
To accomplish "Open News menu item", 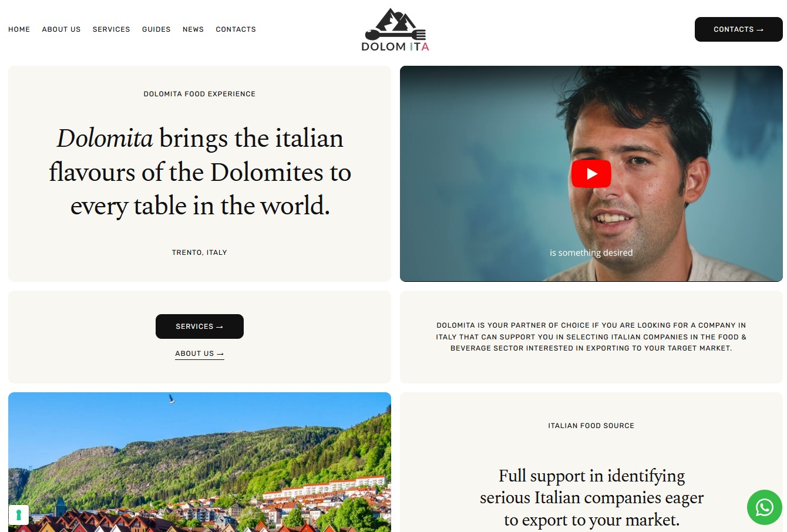I will tap(193, 29).
